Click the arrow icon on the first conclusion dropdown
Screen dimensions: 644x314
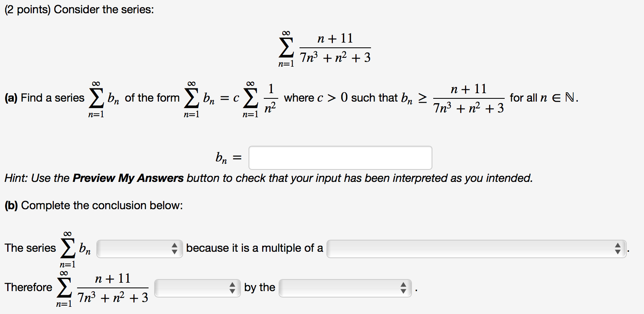[175, 249]
